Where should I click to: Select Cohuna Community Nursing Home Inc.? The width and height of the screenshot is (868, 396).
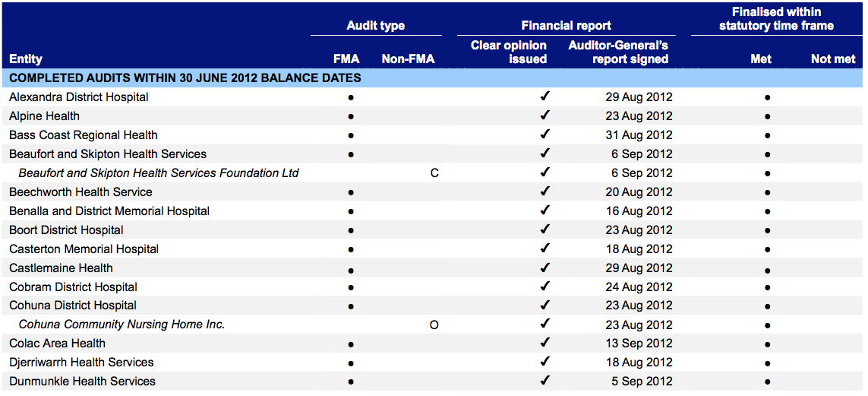coord(122,325)
